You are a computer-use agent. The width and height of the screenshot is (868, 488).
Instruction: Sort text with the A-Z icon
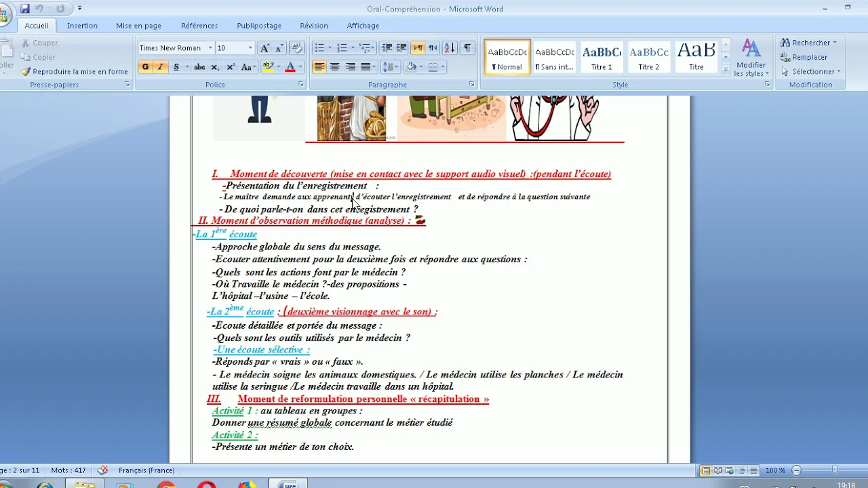(450, 48)
